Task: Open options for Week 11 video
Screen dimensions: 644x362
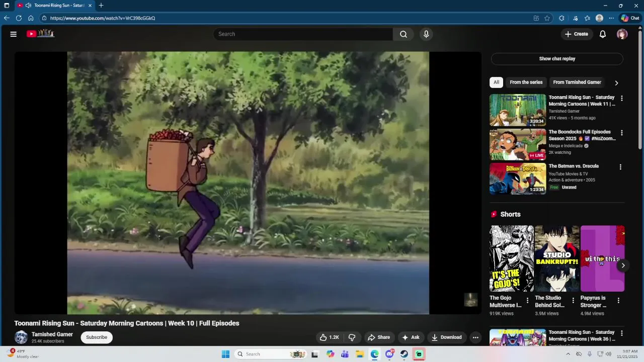Action: click(x=622, y=99)
